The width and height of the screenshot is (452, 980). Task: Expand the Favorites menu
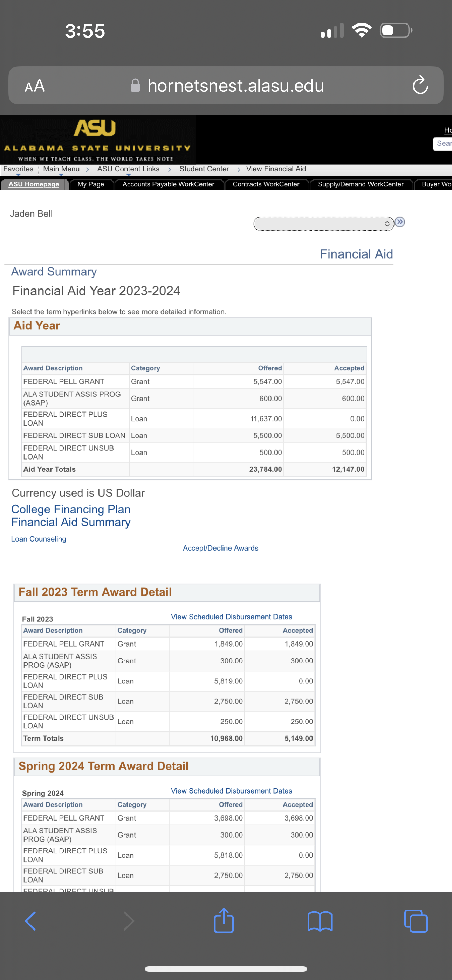pyautogui.click(x=18, y=169)
